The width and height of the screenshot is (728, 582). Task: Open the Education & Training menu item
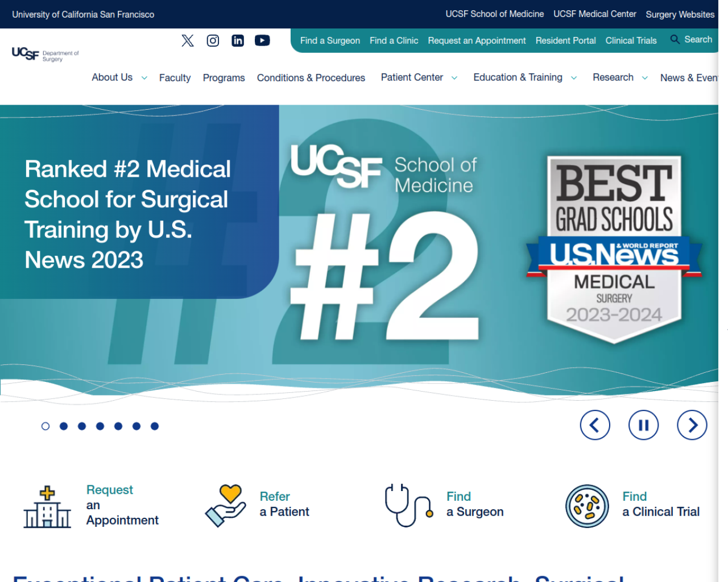coord(518,77)
